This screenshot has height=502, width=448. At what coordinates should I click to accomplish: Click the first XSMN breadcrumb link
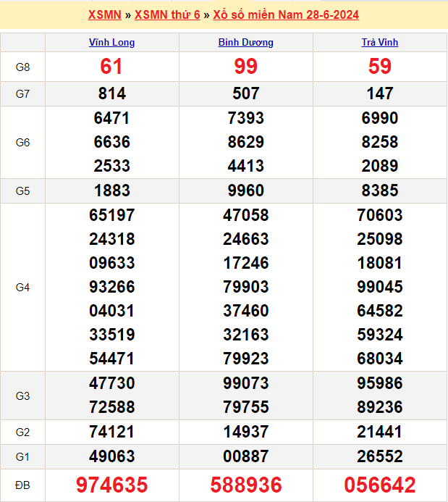click(104, 14)
